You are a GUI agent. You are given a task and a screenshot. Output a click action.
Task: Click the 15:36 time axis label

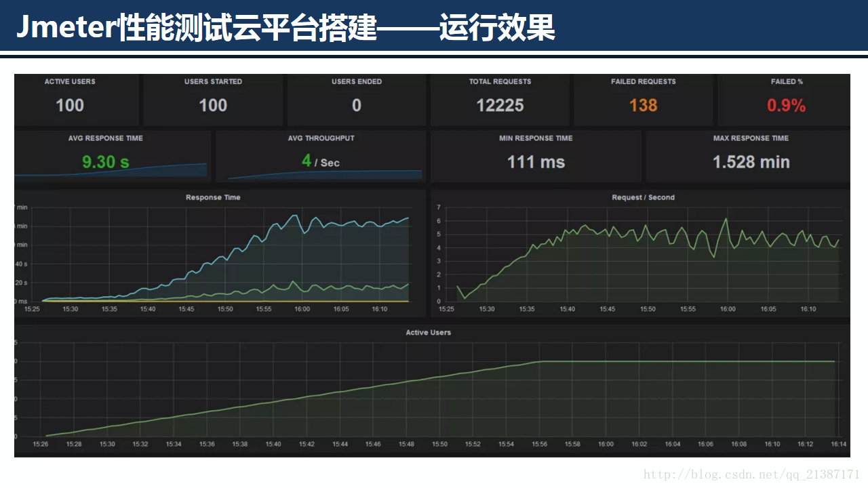coord(207,445)
